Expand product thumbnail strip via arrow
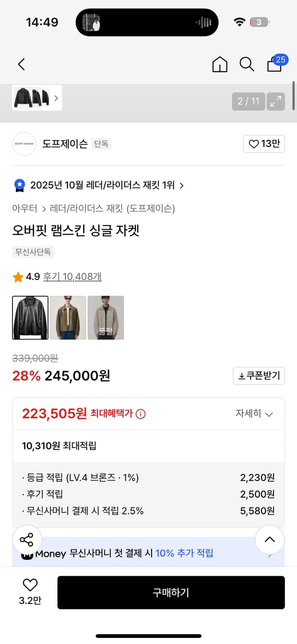 pos(56,98)
